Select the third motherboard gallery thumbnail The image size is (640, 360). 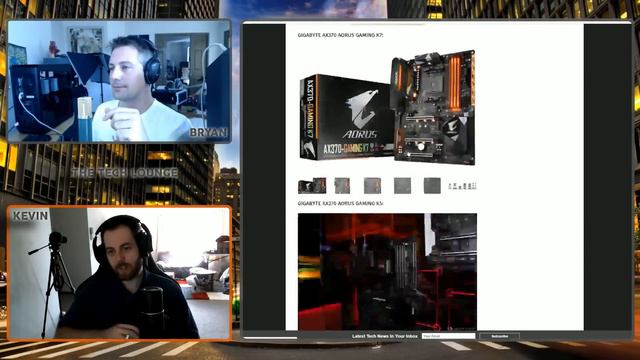point(372,186)
